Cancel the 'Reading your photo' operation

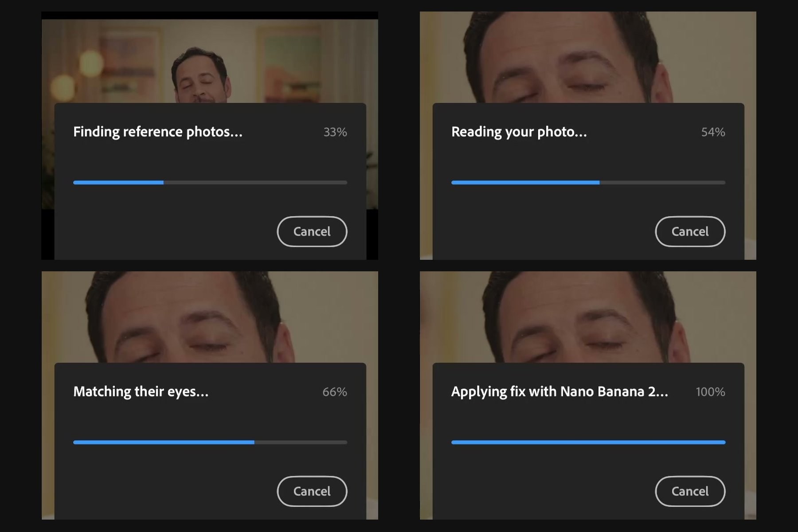[x=690, y=231]
